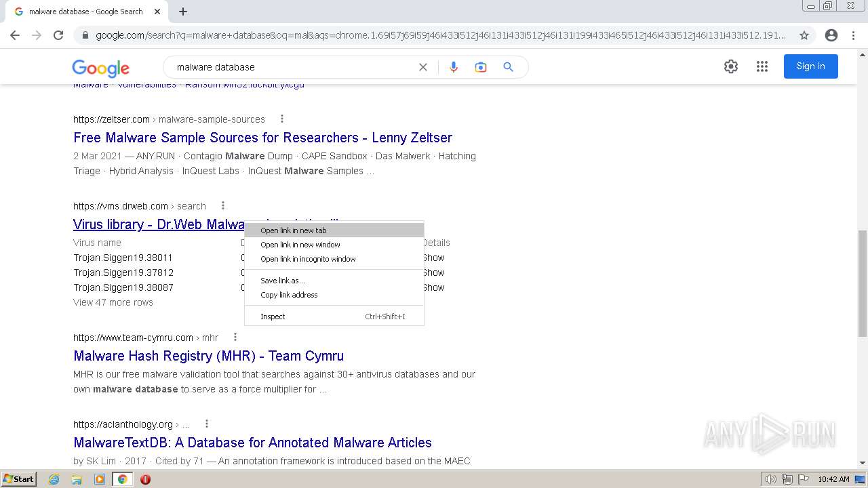
Task: Click Trojan.Siggen19.38087 row
Action: click(123, 287)
